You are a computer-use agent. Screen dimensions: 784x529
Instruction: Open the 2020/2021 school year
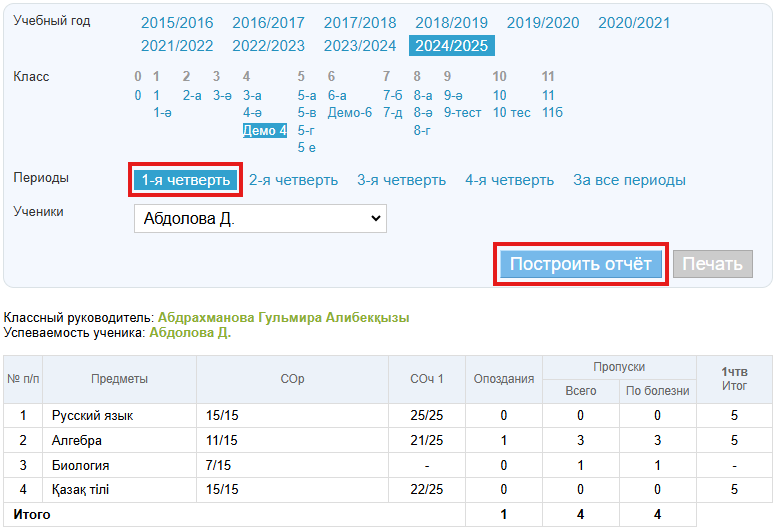click(634, 23)
